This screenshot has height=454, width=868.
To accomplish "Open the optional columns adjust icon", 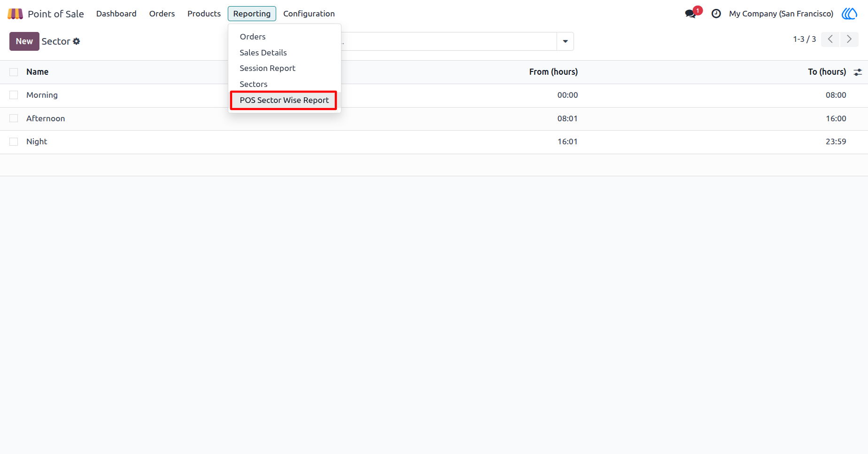I will point(858,72).
